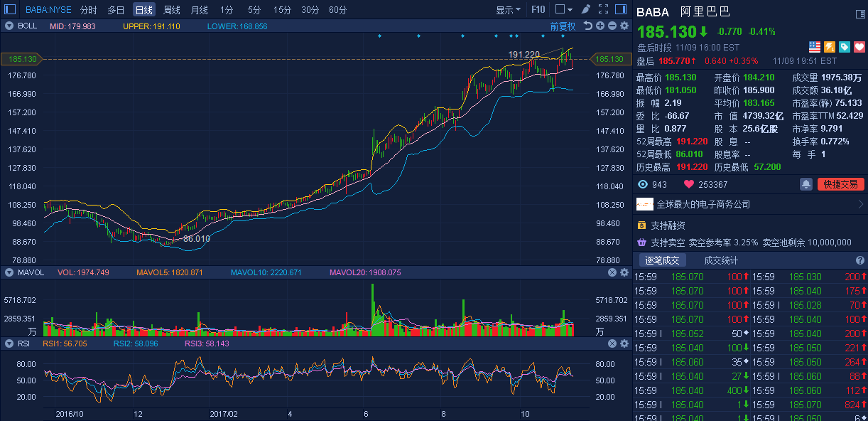Select the 周线 weekly chart tab
The height and width of the screenshot is (421, 868).
(171, 10)
